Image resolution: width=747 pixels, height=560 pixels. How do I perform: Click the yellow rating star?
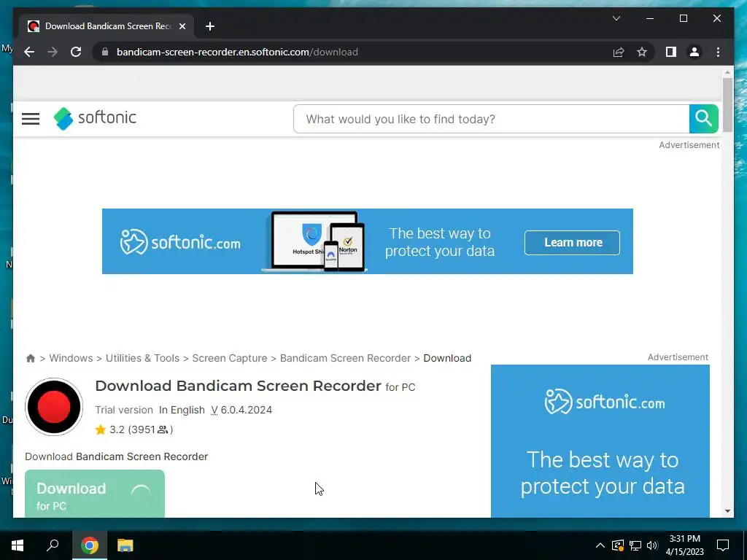pyautogui.click(x=100, y=429)
